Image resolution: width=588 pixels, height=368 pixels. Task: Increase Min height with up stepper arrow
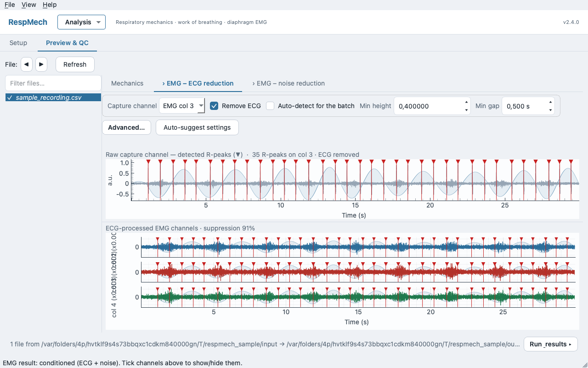click(467, 102)
